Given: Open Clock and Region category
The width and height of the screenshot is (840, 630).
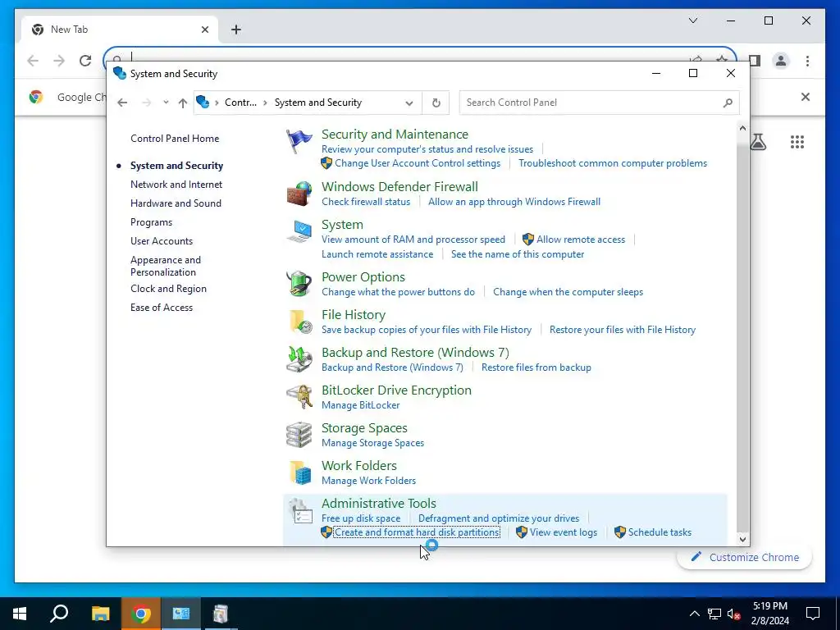Looking at the screenshot, I should [x=168, y=289].
